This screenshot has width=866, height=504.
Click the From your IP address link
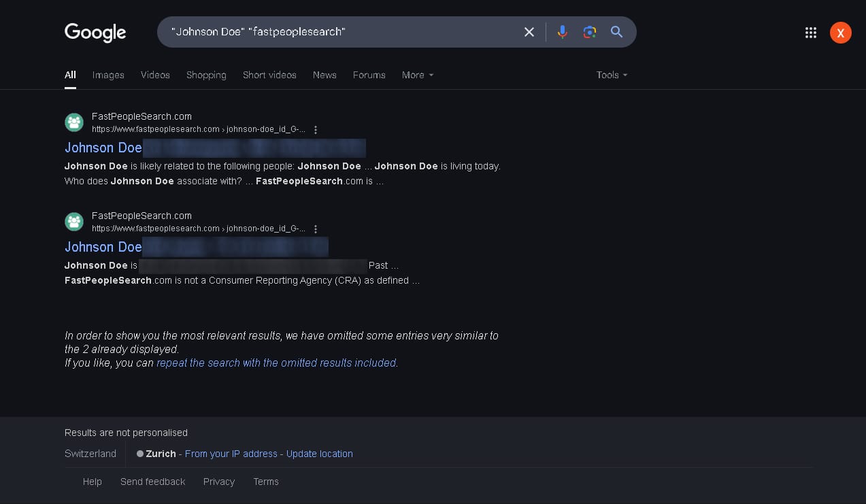tap(231, 454)
